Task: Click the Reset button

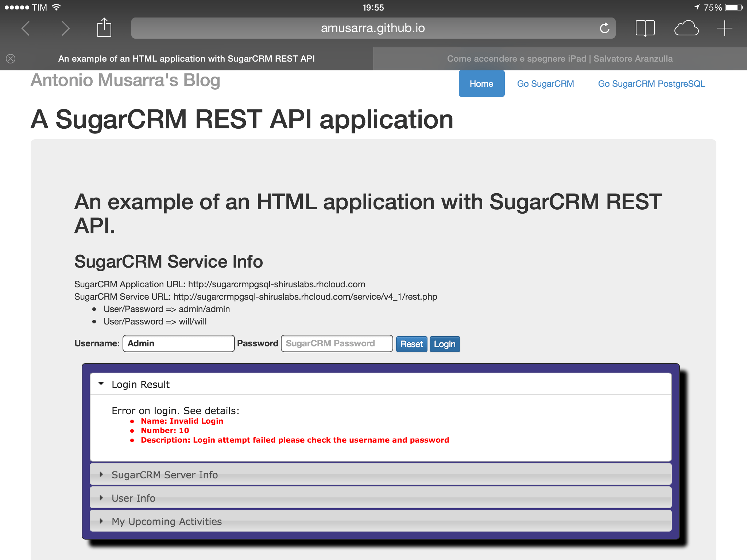Action: [411, 344]
